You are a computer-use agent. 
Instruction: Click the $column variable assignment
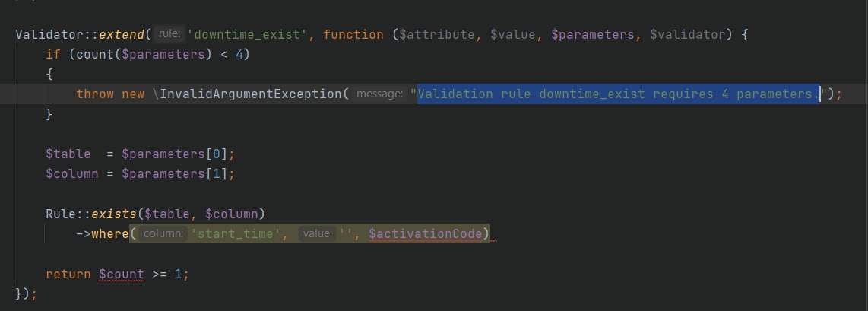point(72,174)
